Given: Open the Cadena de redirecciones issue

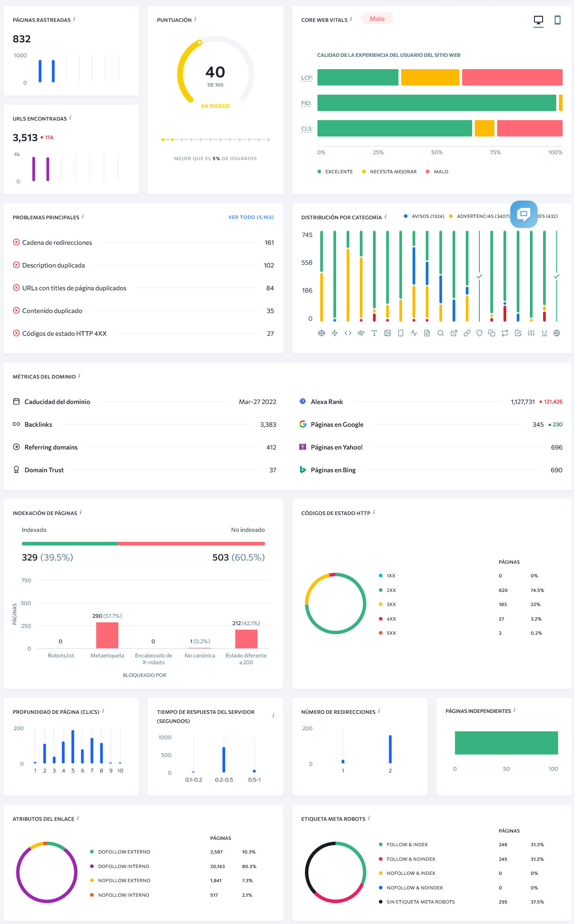Looking at the screenshot, I should tap(57, 243).
